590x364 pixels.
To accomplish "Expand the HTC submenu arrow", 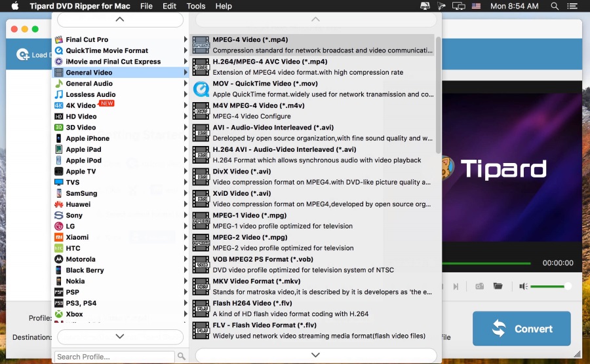I will pos(186,248).
